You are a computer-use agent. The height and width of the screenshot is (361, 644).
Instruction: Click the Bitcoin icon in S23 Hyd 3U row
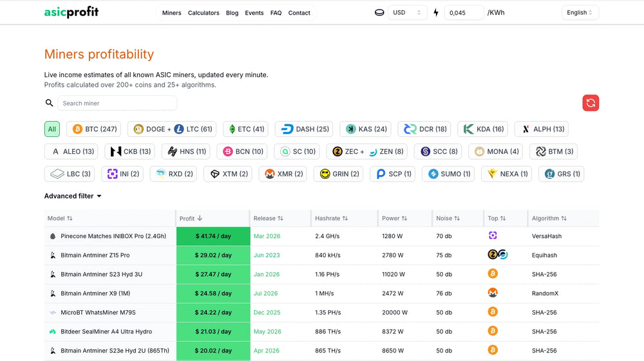(493, 273)
